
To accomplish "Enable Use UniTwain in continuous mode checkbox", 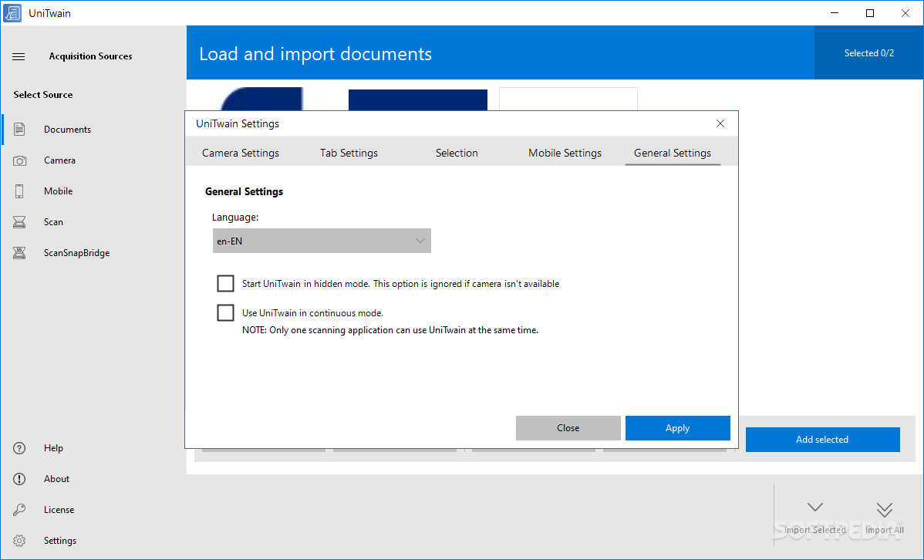I will click(225, 312).
